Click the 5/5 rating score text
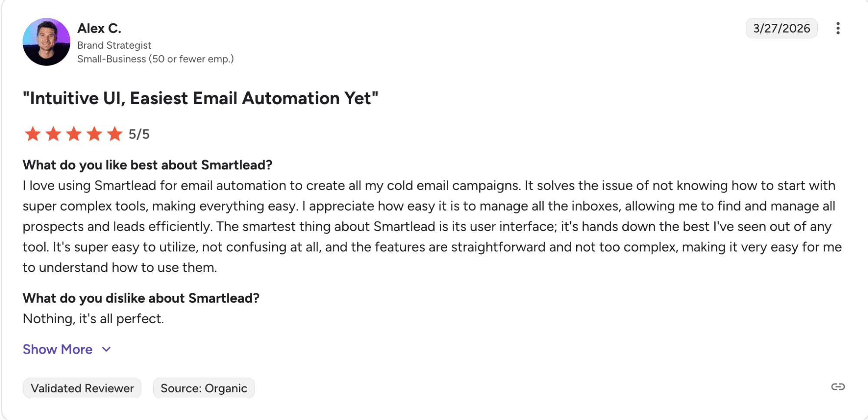This screenshot has width=868, height=420. [x=139, y=134]
